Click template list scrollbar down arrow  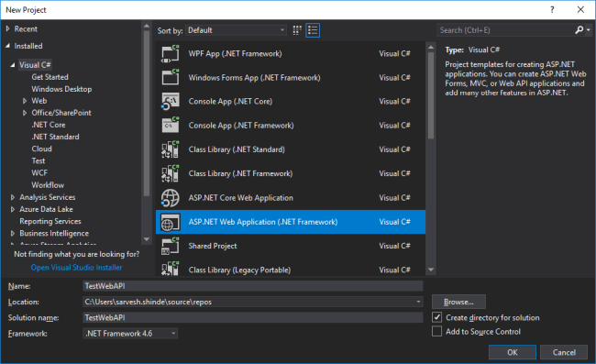tap(431, 270)
